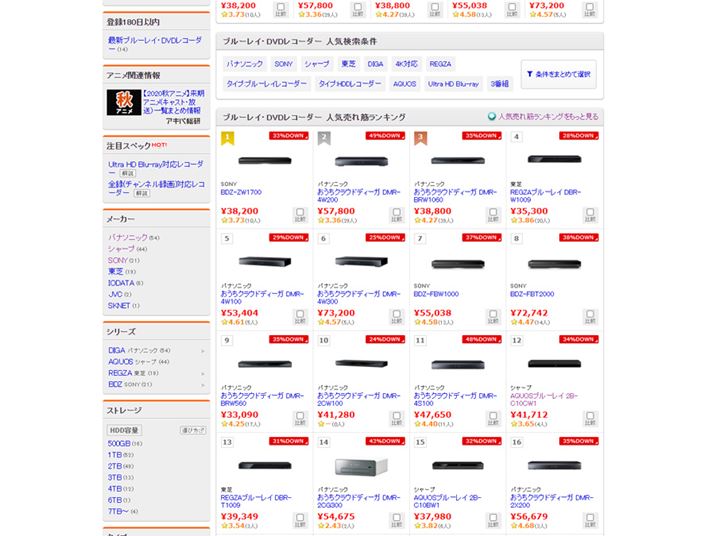This screenshot has height=536, width=715.
Task: Tick compare checkbox for BDZ-FBW1000
Action: click(x=493, y=316)
